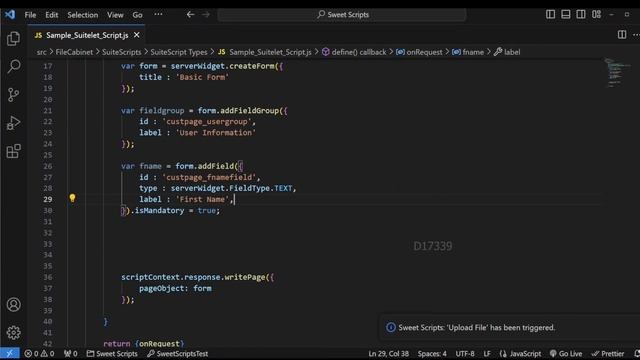Expand the hidden menus ellipsis
The width and height of the screenshot is (640, 360).
(158, 15)
